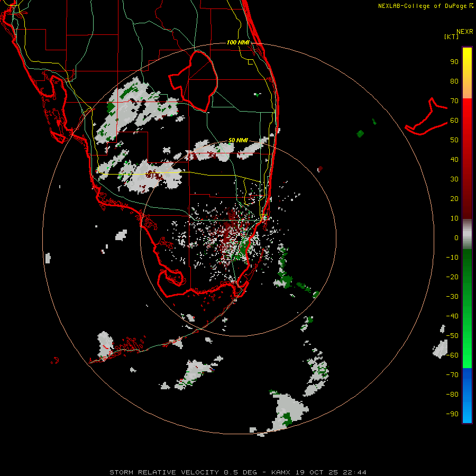Click the 40 value on the velocity scale
Screen dimensions: 476x476
click(x=454, y=159)
